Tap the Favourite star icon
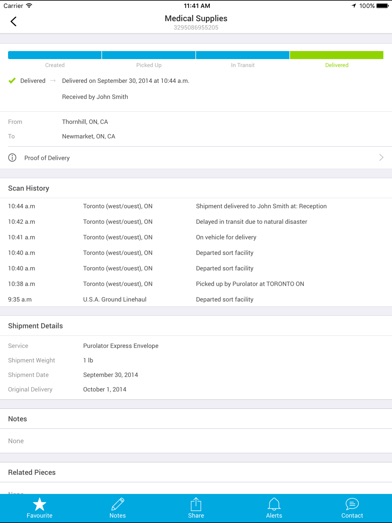This screenshot has width=392, height=523. [x=39, y=505]
